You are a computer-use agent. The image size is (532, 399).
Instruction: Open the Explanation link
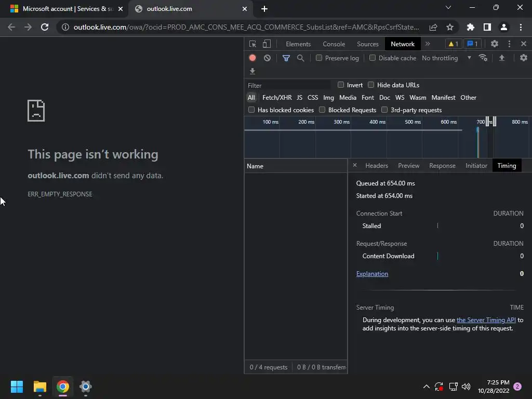click(x=372, y=274)
